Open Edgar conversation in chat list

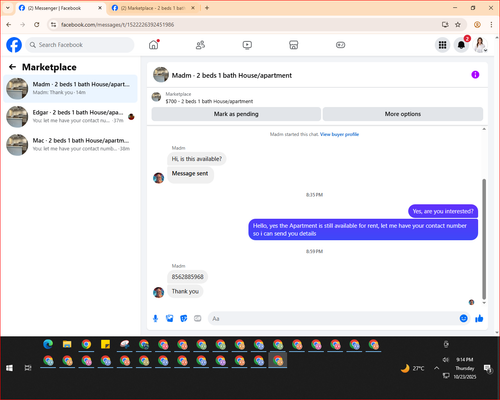(x=70, y=117)
